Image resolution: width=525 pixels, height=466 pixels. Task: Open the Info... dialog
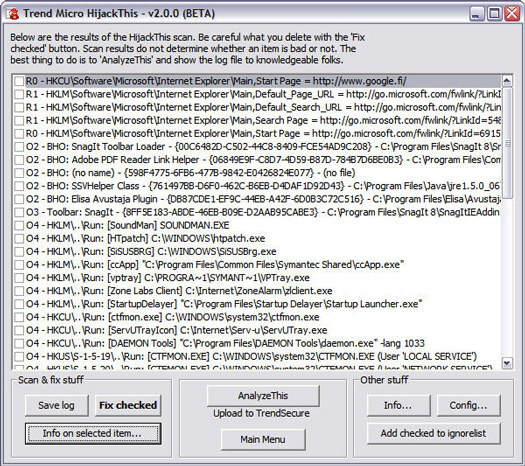398,405
